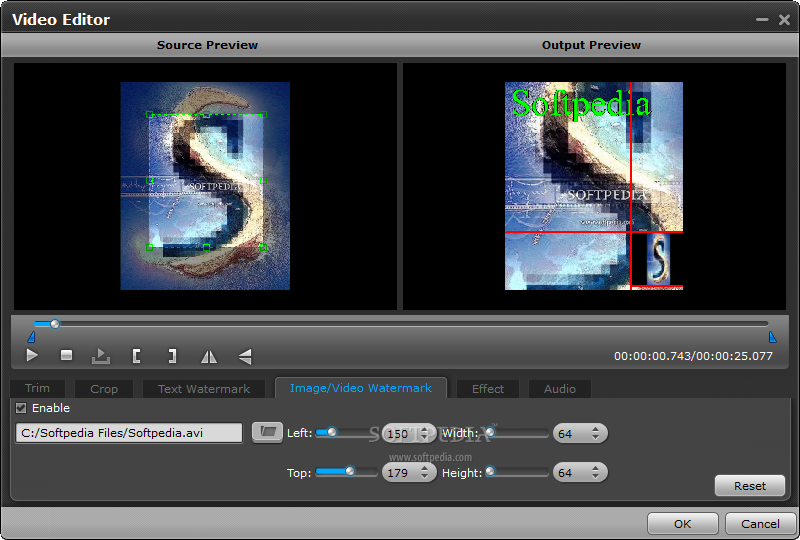Click the top-middle crop handle in Source Preview

206,114
